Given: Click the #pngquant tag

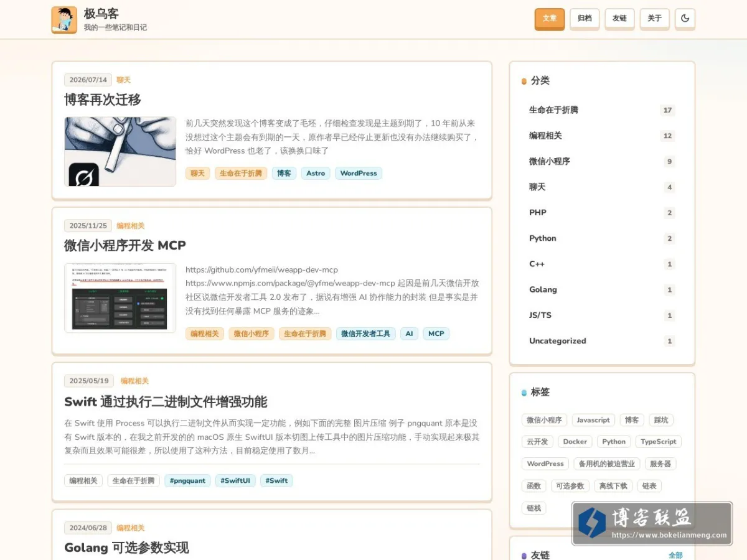Looking at the screenshot, I should 187,481.
